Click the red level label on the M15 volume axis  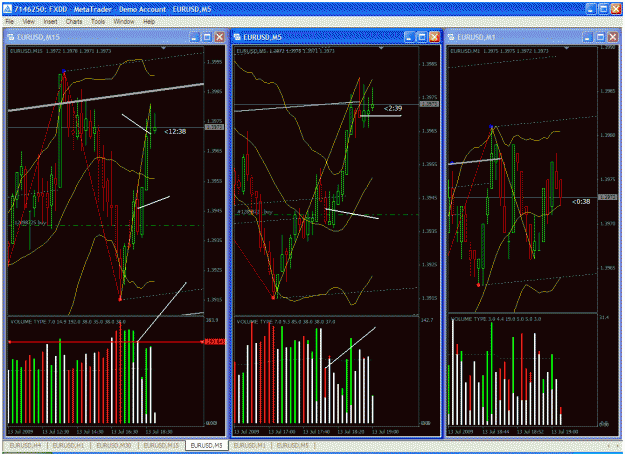(x=214, y=342)
